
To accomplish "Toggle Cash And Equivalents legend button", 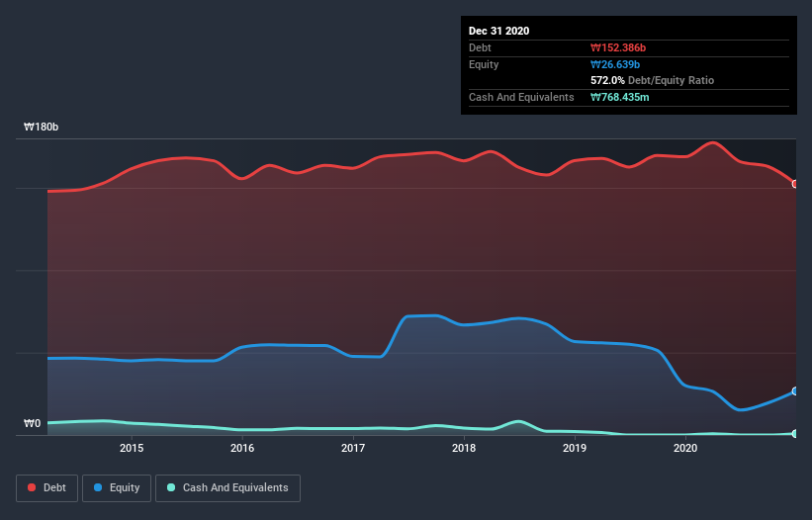I will point(227,488).
